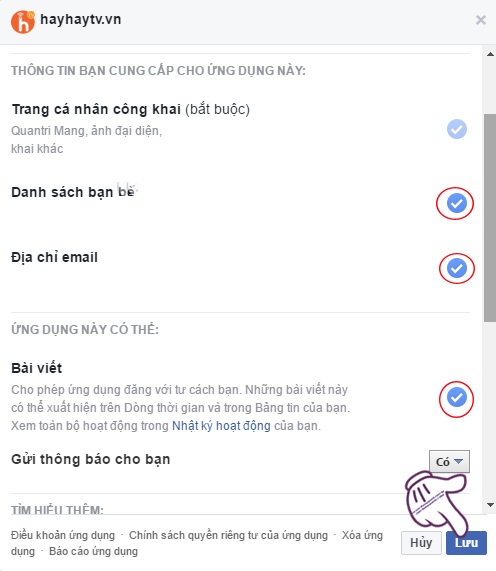Screen dimensions: 496x571
Task: Disable the Bài viết posting permission
Action: point(457,398)
